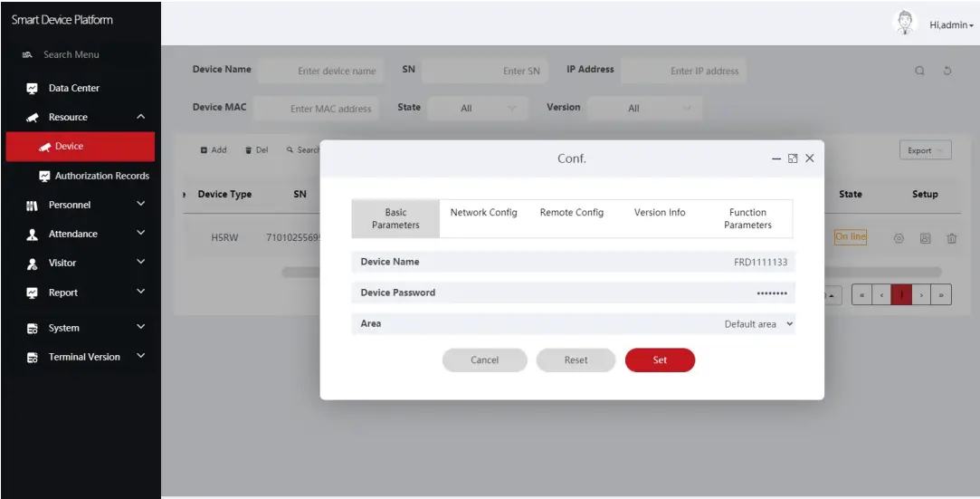The image size is (980, 499).
Task: Expand the Report menu
Action: [140, 291]
